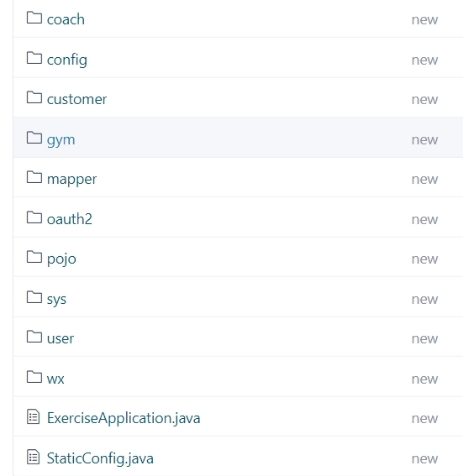Open the pojo folder icon

[34, 257]
